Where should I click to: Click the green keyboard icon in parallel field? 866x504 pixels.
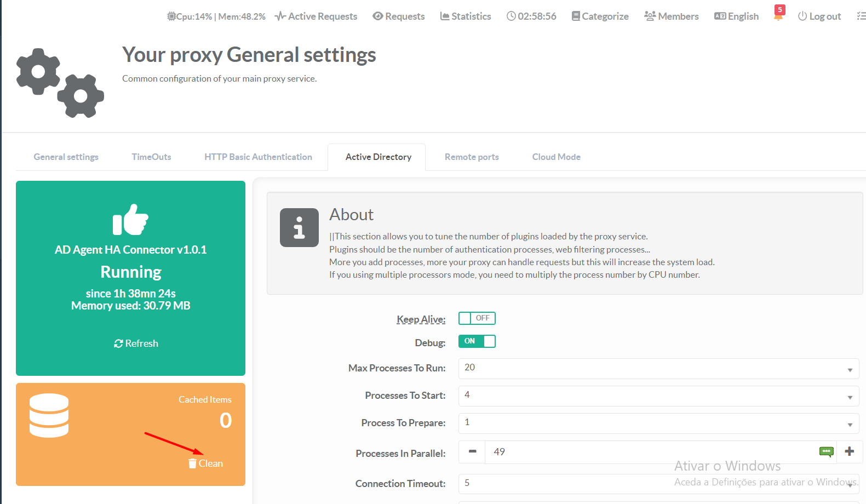click(x=826, y=452)
